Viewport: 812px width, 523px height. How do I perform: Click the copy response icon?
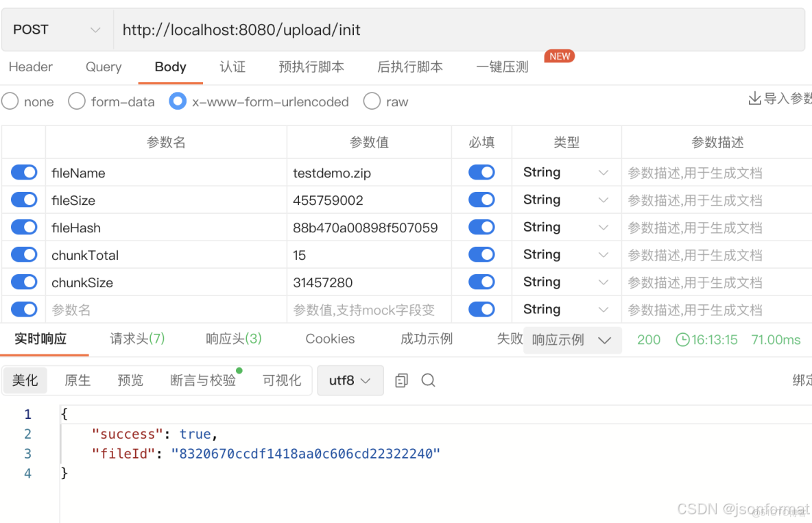tap(401, 380)
